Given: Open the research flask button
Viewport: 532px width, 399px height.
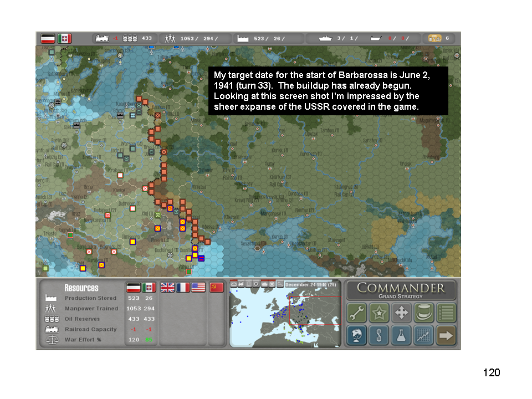Looking at the screenshot, I should (402, 335).
